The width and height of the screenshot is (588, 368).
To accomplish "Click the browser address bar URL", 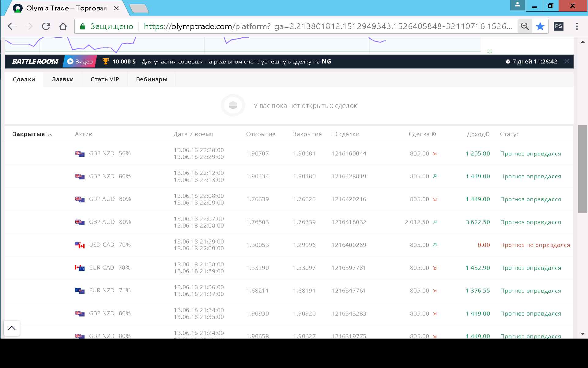I will pyautogui.click(x=328, y=26).
